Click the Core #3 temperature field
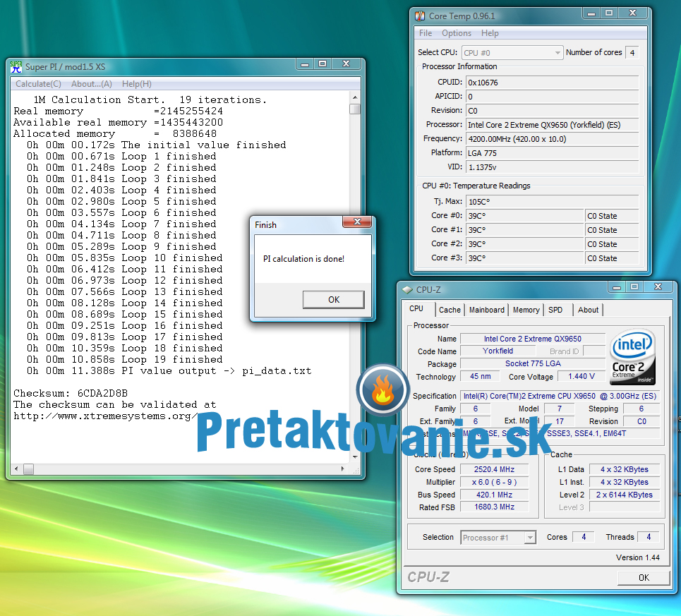 click(x=524, y=258)
